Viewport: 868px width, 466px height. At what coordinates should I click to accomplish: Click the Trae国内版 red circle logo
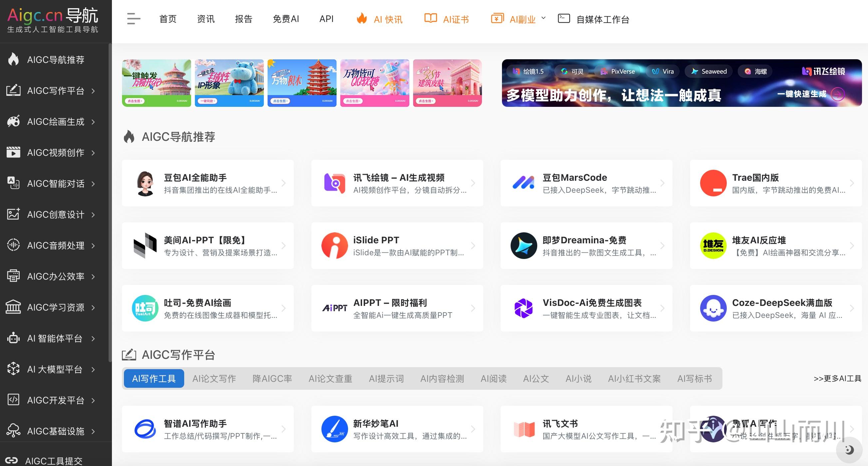coord(713,183)
